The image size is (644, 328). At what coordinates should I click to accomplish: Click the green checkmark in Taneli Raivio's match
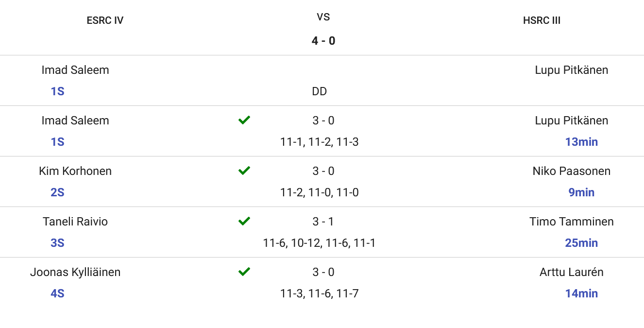(x=244, y=221)
